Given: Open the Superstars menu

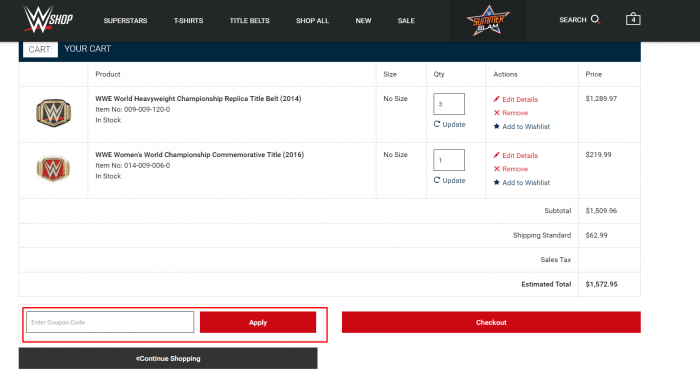Looking at the screenshot, I should pyautogui.click(x=125, y=21).
